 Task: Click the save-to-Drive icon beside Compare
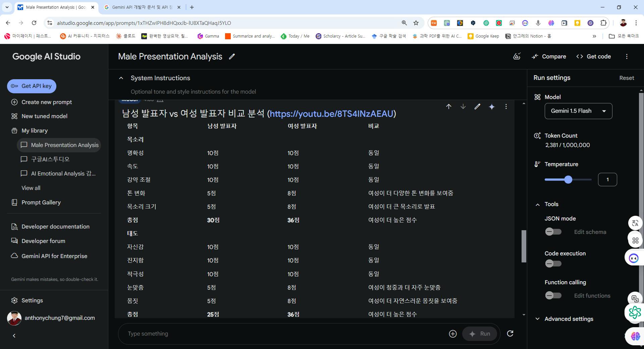(517, 56)
